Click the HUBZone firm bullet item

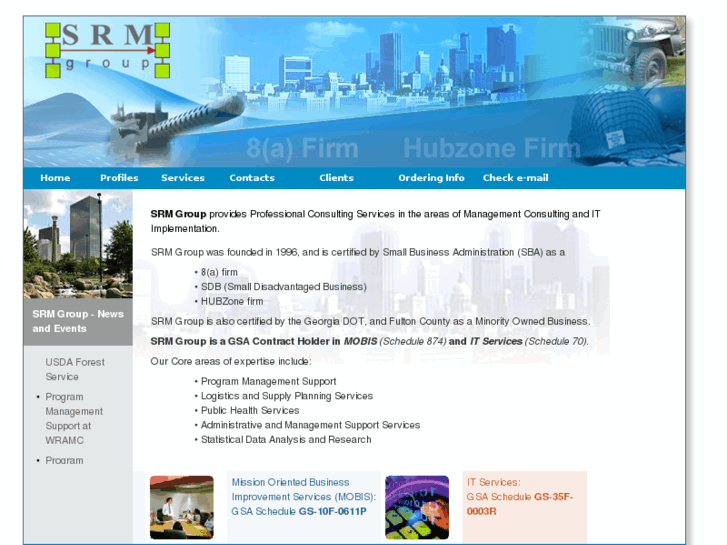(232, 301)
